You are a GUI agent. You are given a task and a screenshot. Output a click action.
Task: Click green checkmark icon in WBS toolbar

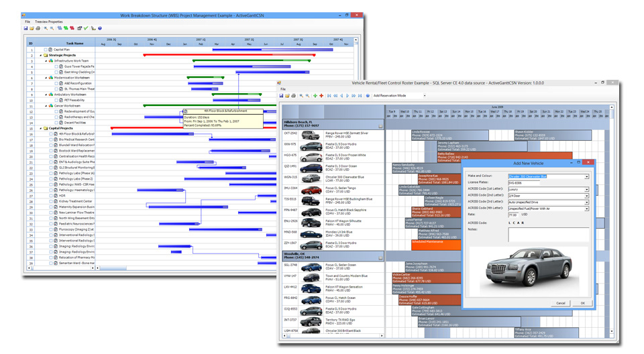(x=86, y=28)
